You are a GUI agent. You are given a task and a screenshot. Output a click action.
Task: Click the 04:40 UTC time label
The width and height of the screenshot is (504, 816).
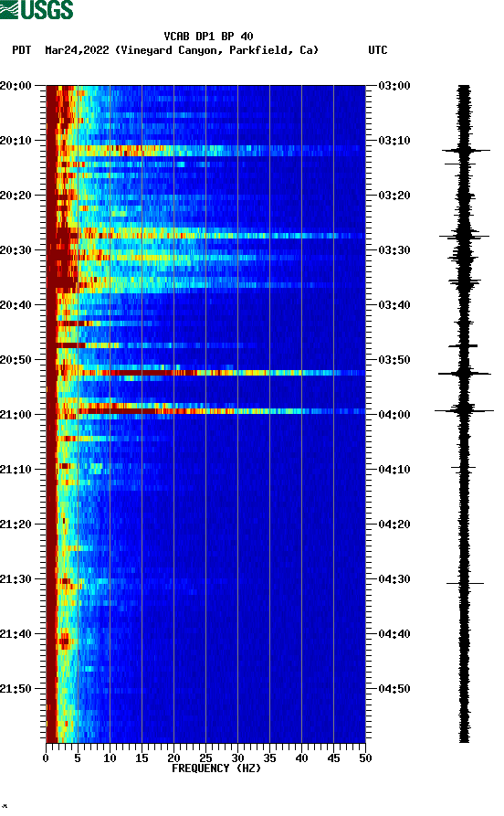[394, 633]
